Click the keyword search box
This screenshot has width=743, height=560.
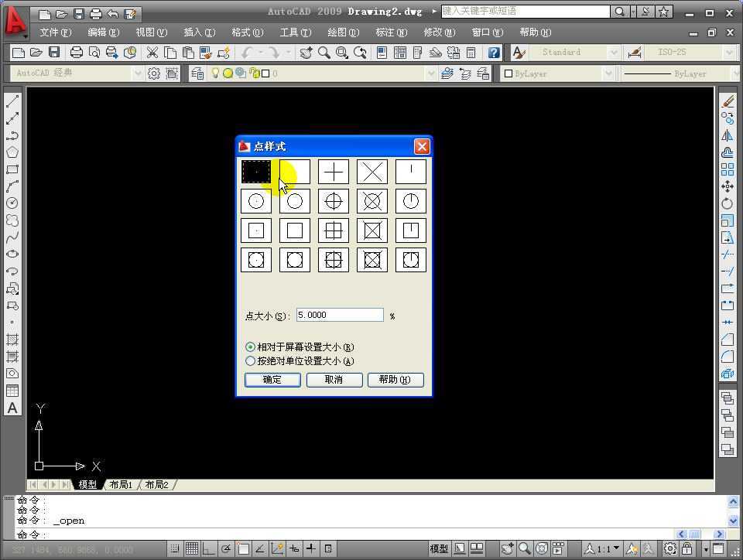click(x=526, y=12)
